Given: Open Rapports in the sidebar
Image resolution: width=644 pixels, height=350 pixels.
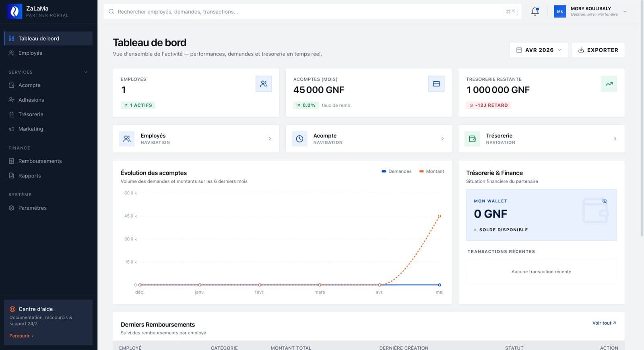Looking at the screenshot, I should (48, 176).
